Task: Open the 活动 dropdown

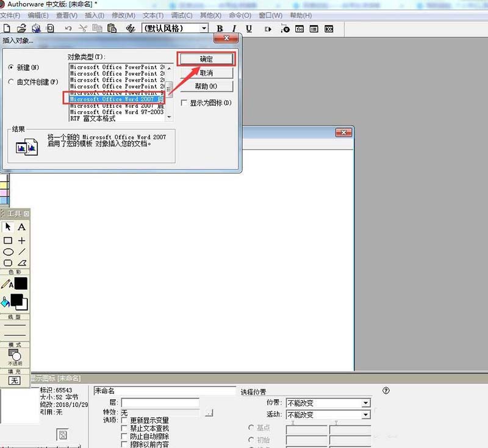Action: pyautogui.click(x=365, y=414)
